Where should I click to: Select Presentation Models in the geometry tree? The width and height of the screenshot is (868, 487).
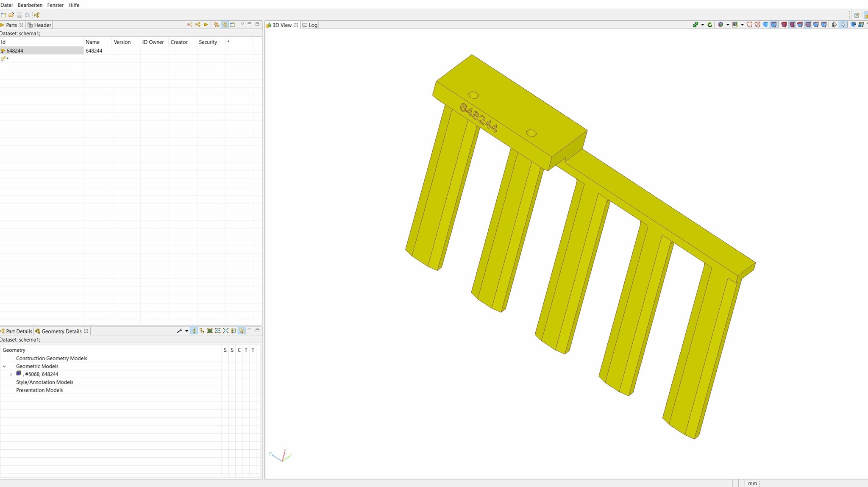point(39,390)
